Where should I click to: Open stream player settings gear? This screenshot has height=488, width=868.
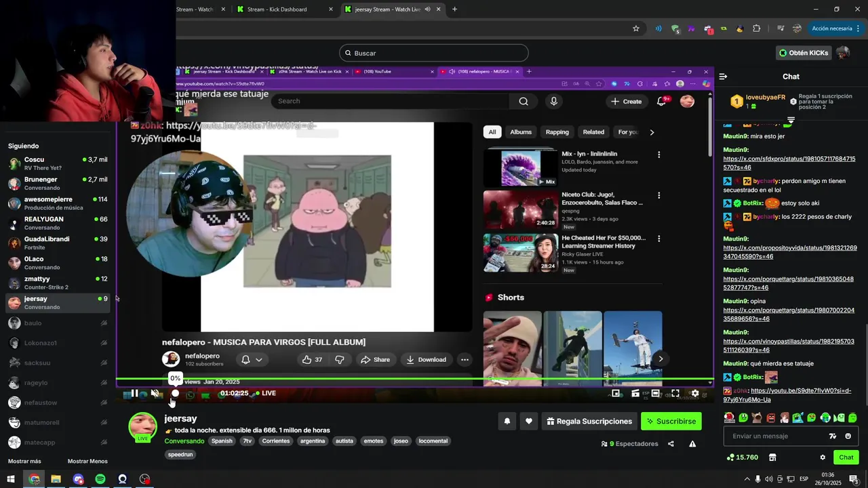click(x=695, y=393)
